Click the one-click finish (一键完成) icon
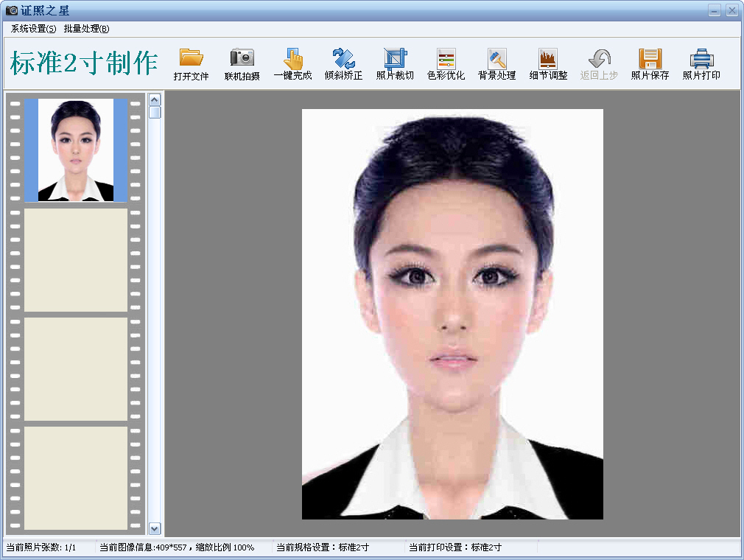 292,59
